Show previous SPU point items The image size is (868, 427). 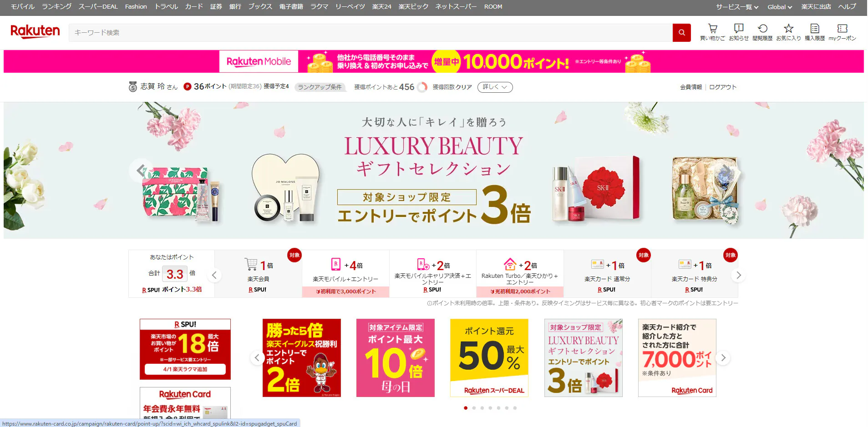point(214,275)
